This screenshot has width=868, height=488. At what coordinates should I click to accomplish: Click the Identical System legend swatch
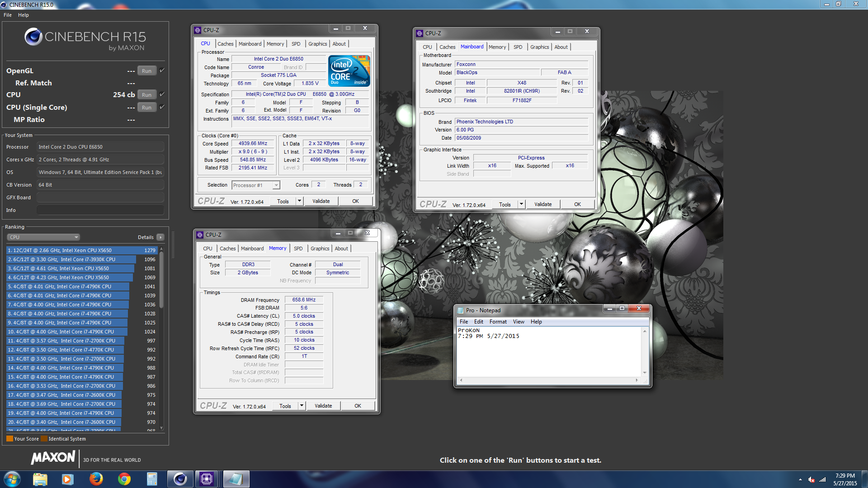click(x=44, y=439)
